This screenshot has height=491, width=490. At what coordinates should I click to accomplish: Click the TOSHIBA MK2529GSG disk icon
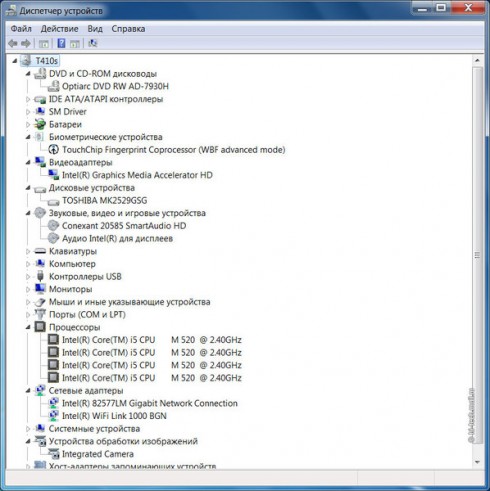(54, 201)
